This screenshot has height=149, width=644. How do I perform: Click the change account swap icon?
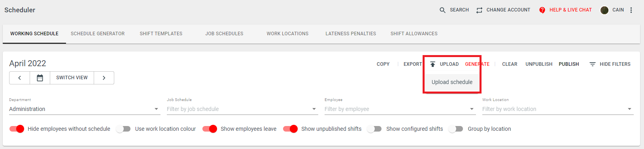click(x=479, y=10)
